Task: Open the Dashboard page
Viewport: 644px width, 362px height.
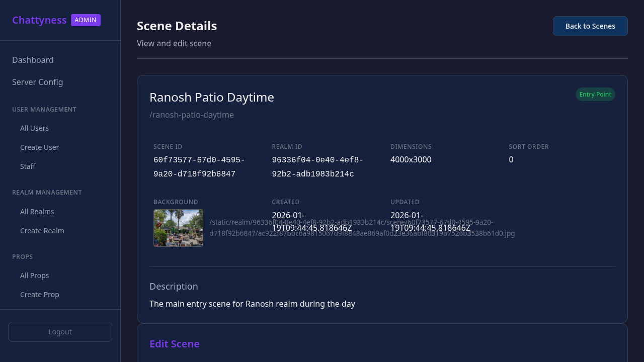Action: coord(33,60)
